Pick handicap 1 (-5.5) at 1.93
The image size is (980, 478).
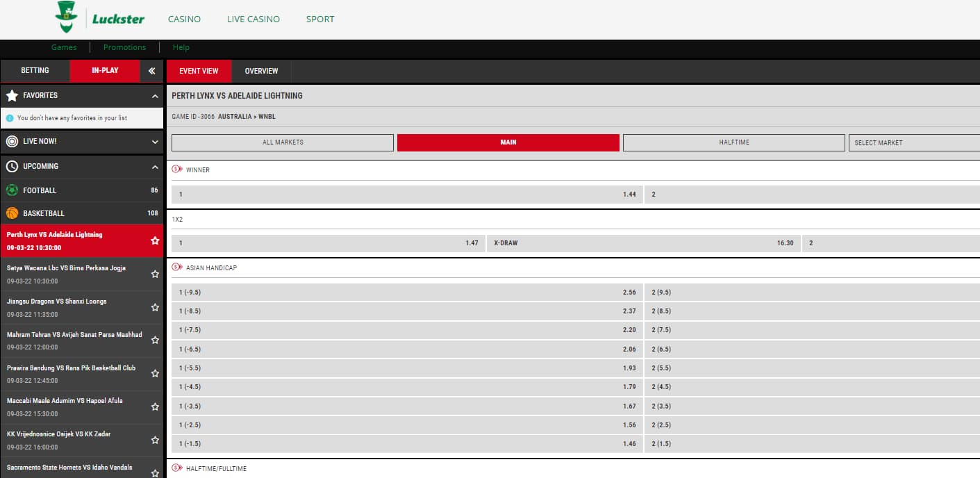coord(406,368)
